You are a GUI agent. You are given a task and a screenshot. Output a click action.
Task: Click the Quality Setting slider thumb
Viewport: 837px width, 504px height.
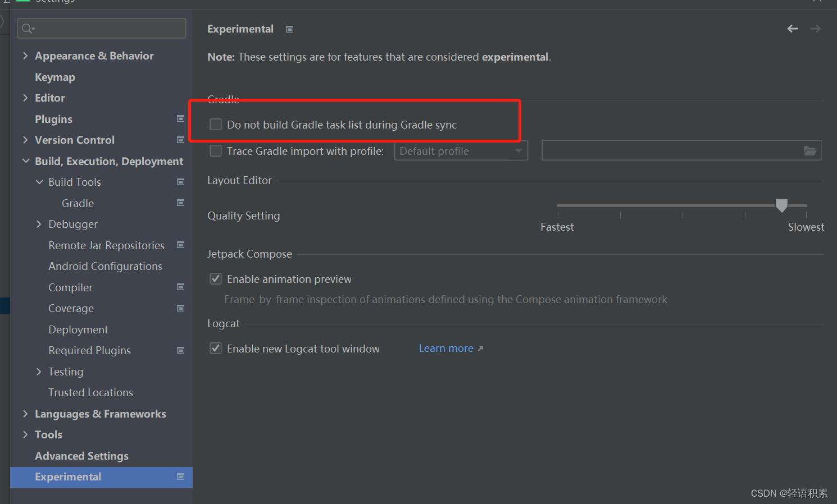click(x=781, y=205)
